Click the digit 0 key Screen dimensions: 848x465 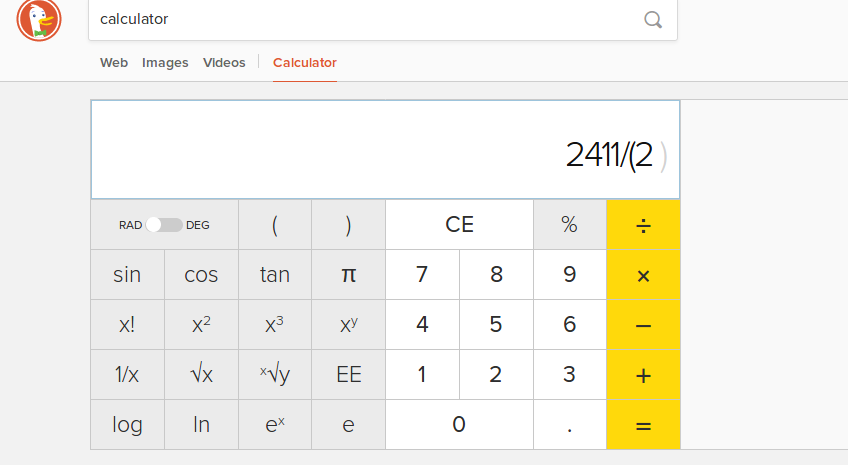click(x=459, y=425)
